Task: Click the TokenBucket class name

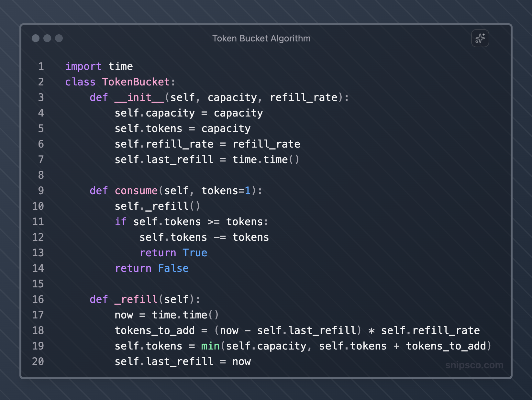Action: point(136,82)
